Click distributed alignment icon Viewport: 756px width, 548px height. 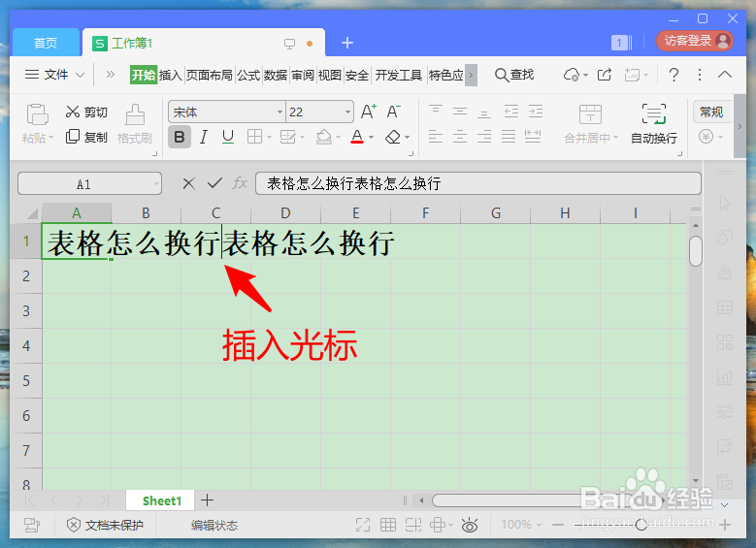(x=532, y=137)
